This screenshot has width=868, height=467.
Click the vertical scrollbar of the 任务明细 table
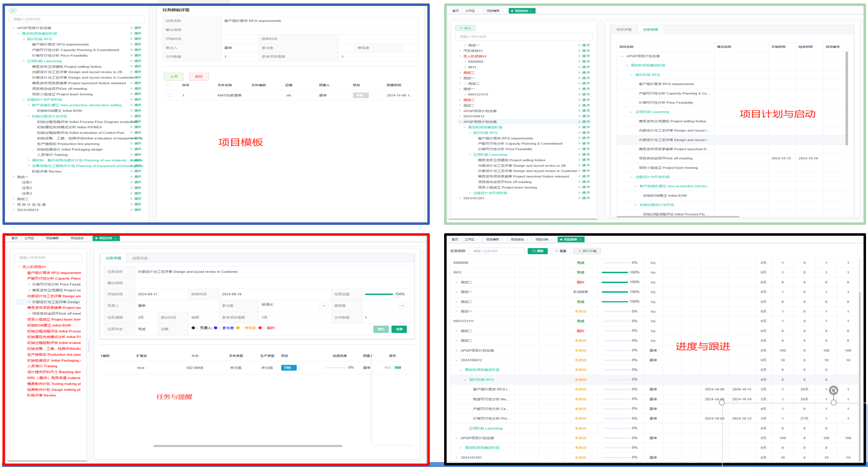point(846,99)
